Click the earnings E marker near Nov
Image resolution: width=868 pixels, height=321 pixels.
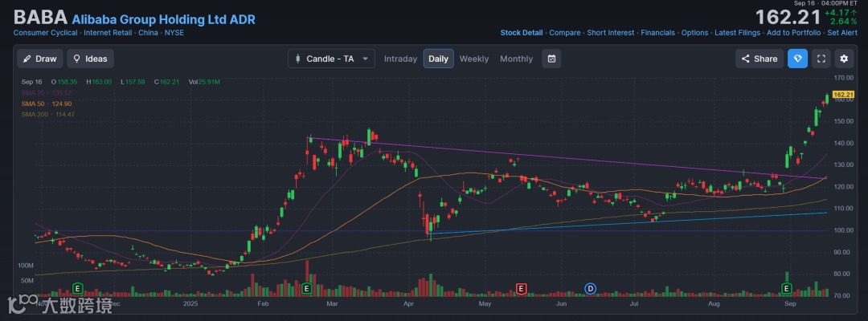77,288
